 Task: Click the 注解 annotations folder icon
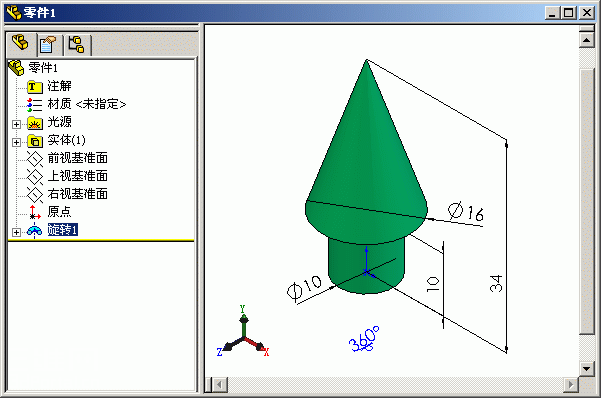(x=35, y=86)
